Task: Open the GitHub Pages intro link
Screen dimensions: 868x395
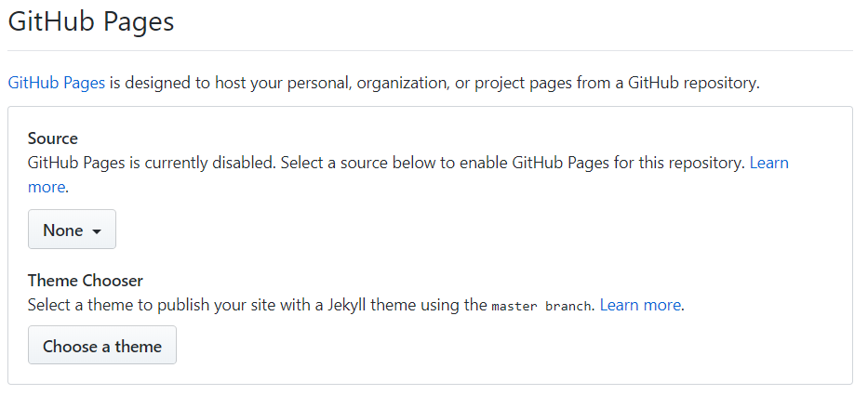Action: point(57,83)
